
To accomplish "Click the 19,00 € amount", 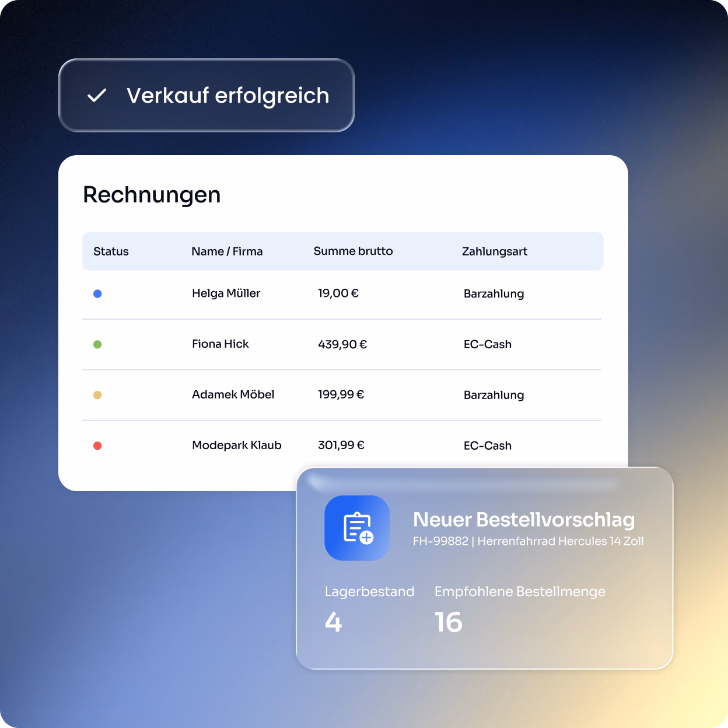I will tap(338, 293).
